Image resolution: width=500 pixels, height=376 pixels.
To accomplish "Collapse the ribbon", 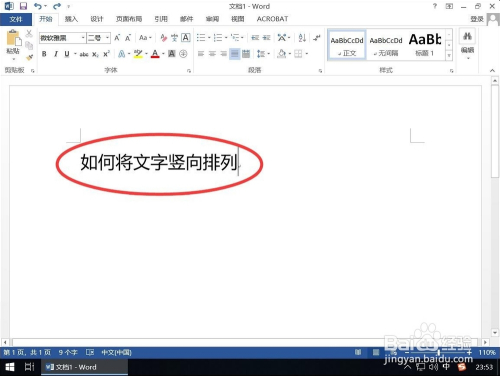I will tap(492, 70).
